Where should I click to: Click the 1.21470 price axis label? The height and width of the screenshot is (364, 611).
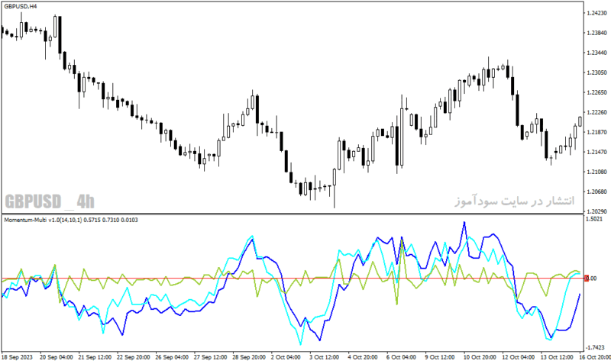pos(597,152)
